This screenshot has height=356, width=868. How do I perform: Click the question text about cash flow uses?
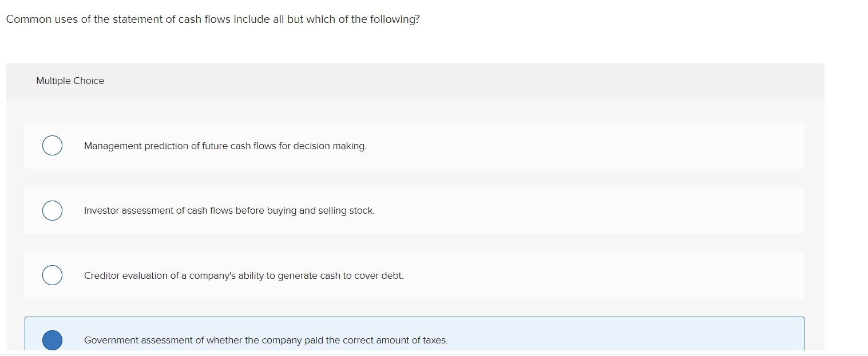pyautogui.click(x=212, y=19)
